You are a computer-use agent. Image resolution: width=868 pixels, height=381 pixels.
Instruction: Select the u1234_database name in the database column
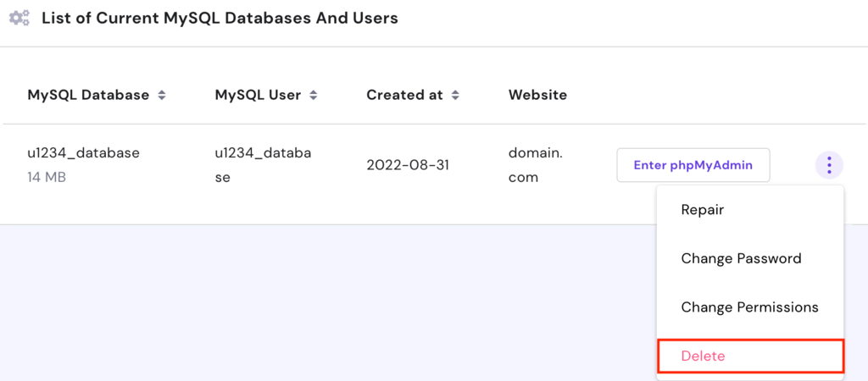(x=83, y=153)
